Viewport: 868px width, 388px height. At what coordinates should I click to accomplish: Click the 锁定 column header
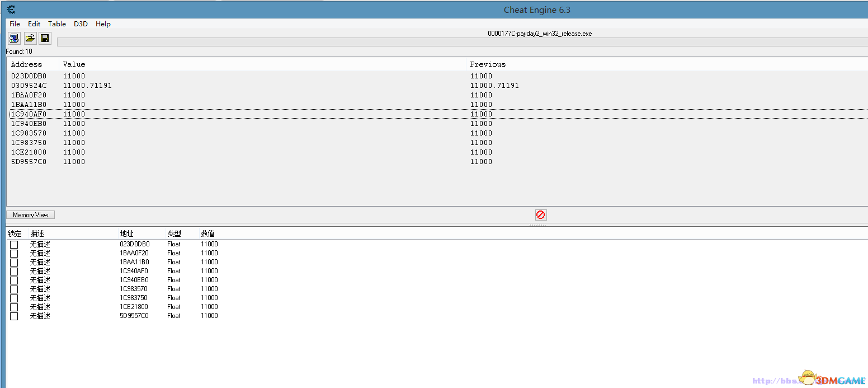pos(15,233)
